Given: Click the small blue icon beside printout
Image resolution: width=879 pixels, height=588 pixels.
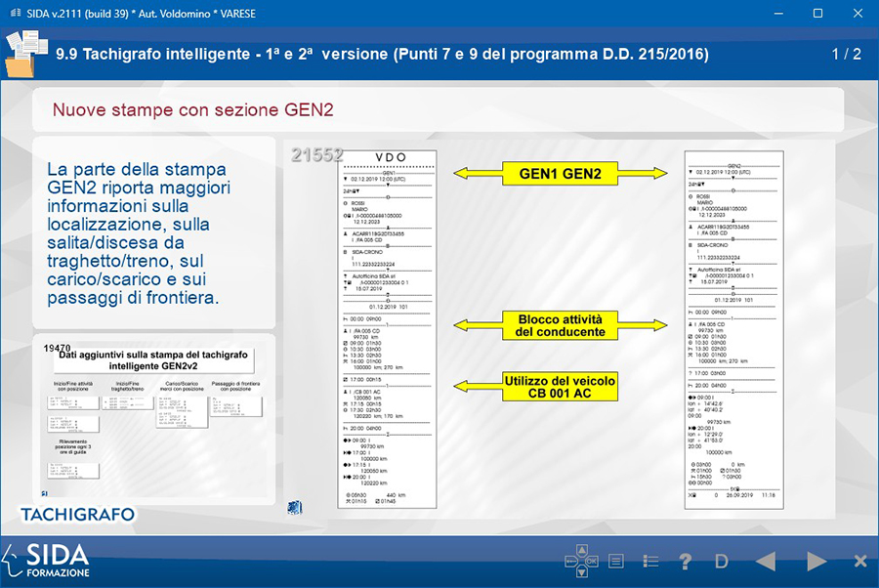Looking at the screenshot, I should (292, 506).
